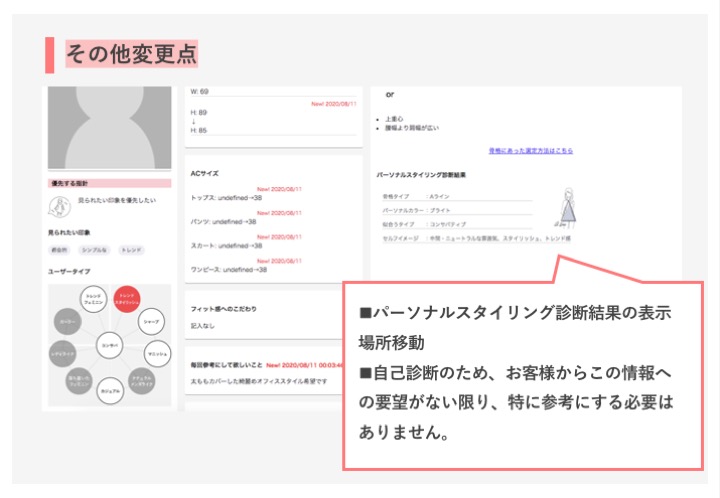This screenshot has height=498, width=720.
Task: Click the ワンピース size row
Action: coord(229,269)
